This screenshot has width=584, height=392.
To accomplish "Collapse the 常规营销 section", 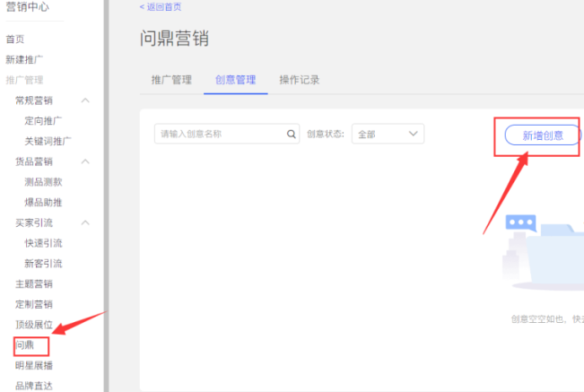I will [85, 100].
